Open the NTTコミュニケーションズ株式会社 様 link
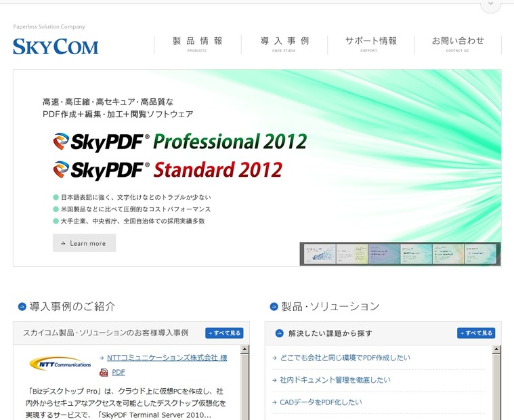This screenshot has height=420, width=514. (167, 358)
